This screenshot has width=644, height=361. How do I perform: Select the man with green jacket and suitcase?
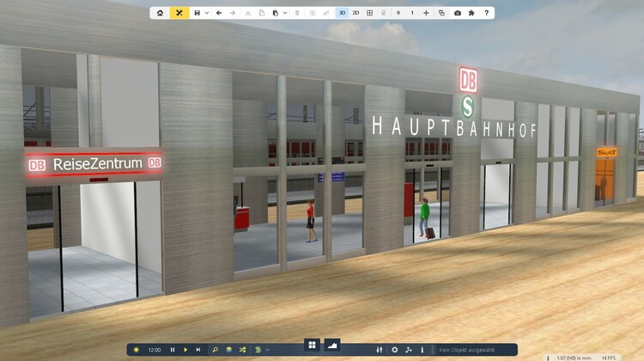coord(425,218)
